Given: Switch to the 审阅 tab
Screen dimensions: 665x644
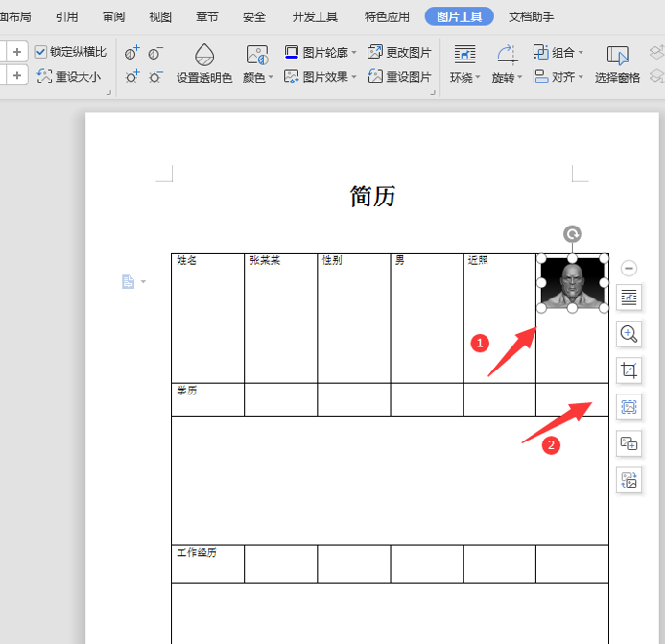Looking at the screenshot, I should [113, 17].
